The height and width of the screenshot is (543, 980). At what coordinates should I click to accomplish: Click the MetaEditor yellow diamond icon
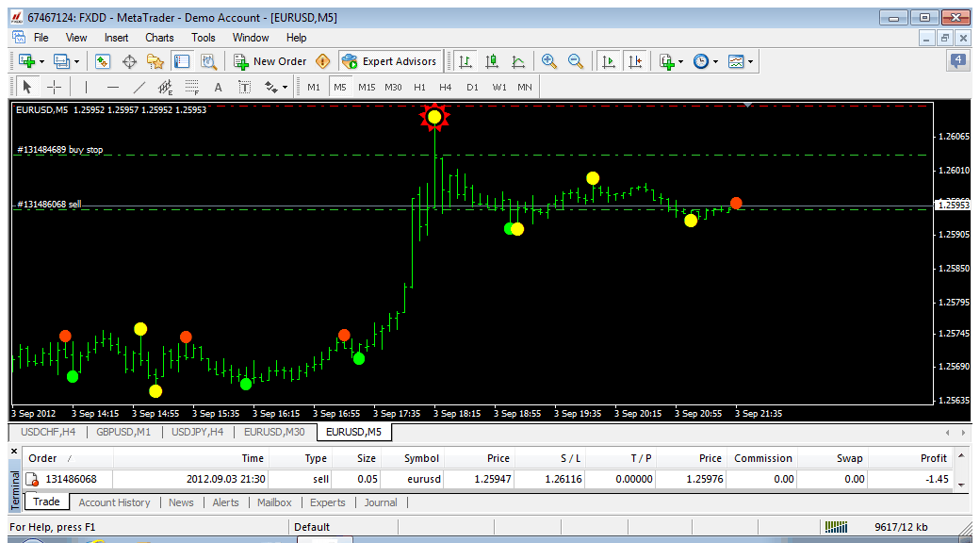(x=322, y=61)
